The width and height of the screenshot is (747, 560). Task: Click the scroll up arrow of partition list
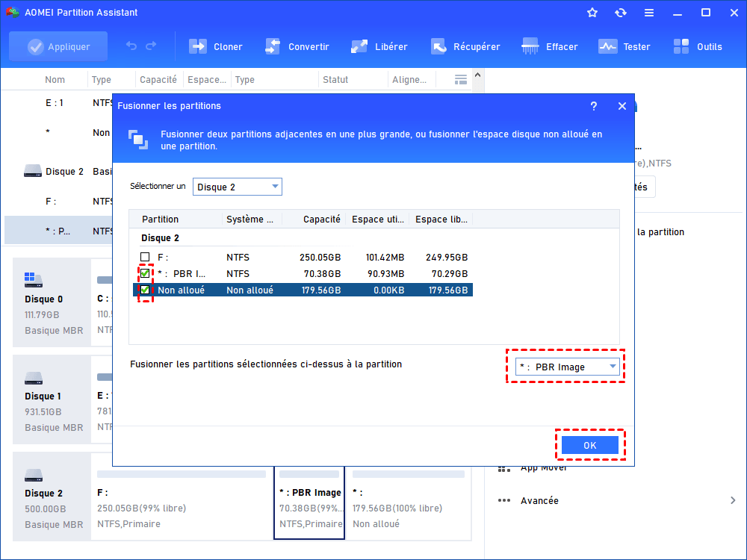pos(478,75)
